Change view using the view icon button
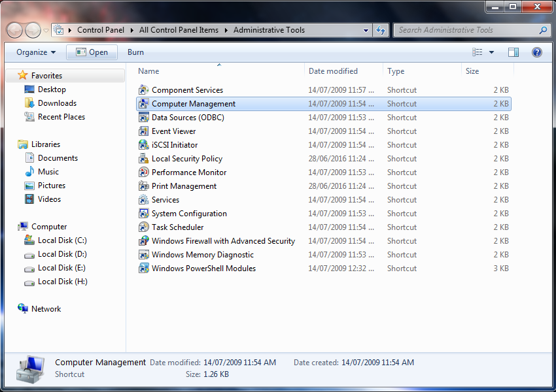Screen dimensions: 556x392 (478, 52)
